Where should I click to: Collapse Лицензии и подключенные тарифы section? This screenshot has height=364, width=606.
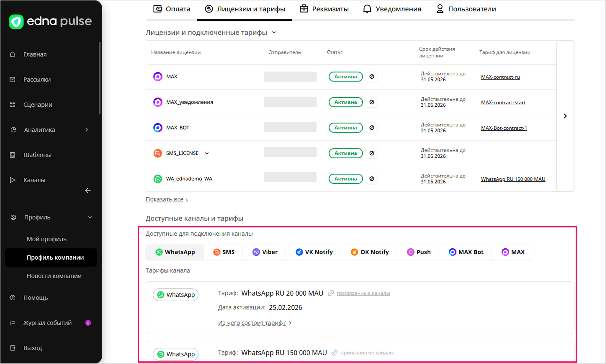[x=274, y=32]
